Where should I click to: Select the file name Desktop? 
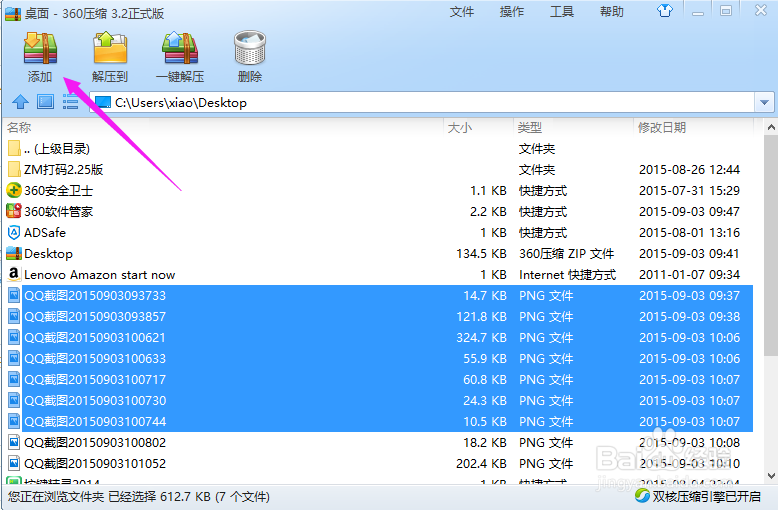(48, 254)
